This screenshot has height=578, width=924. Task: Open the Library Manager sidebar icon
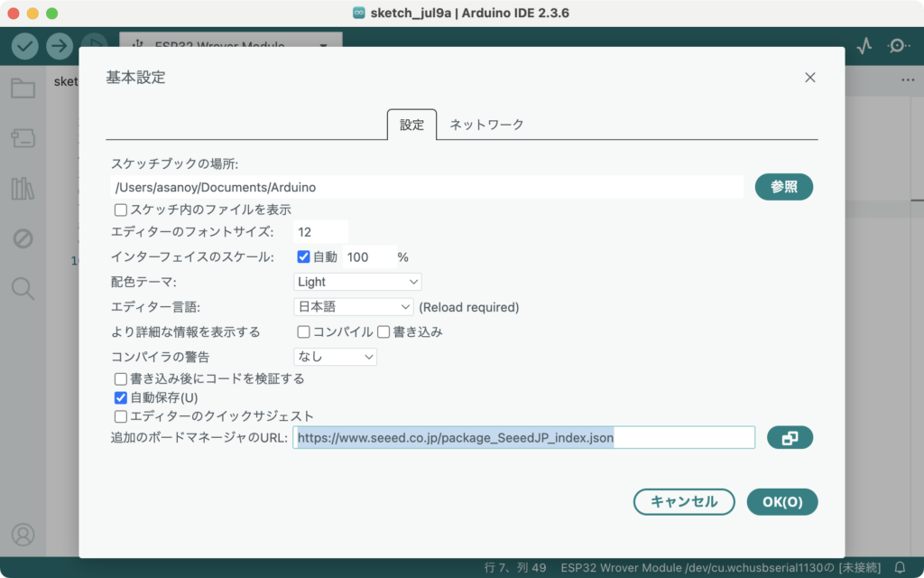[23, 189]
